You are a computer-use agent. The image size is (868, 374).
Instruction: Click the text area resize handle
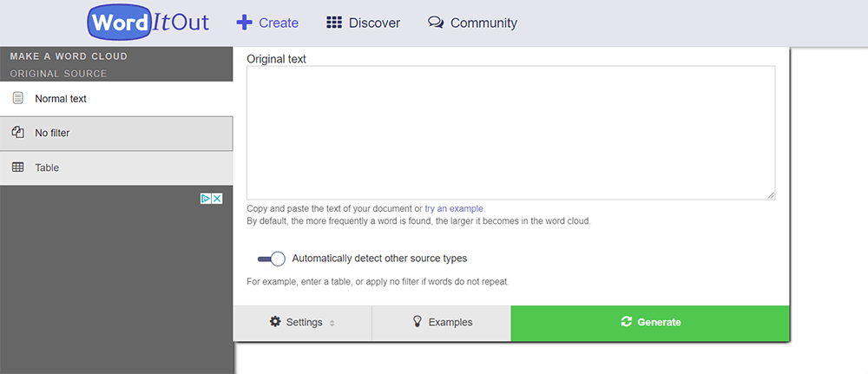(770, 195)
